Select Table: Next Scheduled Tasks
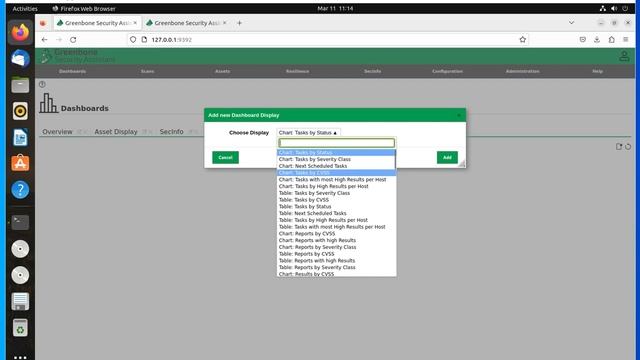 336,213
